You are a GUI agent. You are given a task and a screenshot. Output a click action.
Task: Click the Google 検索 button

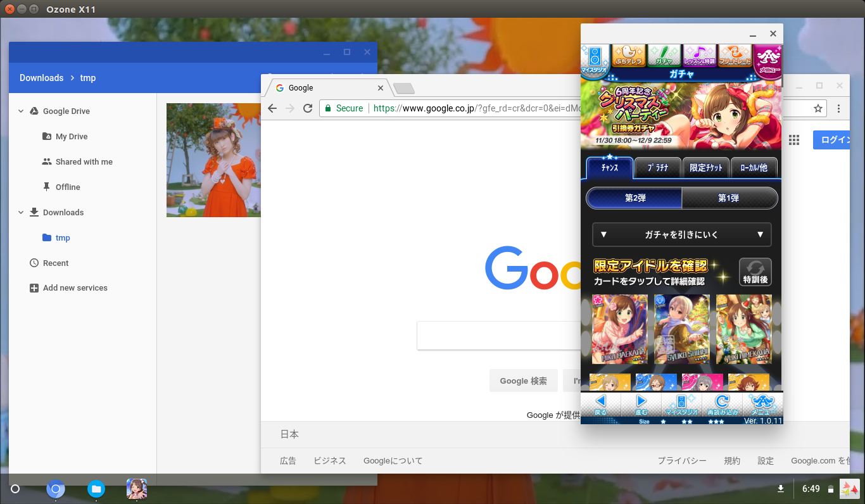click(523, 381)
